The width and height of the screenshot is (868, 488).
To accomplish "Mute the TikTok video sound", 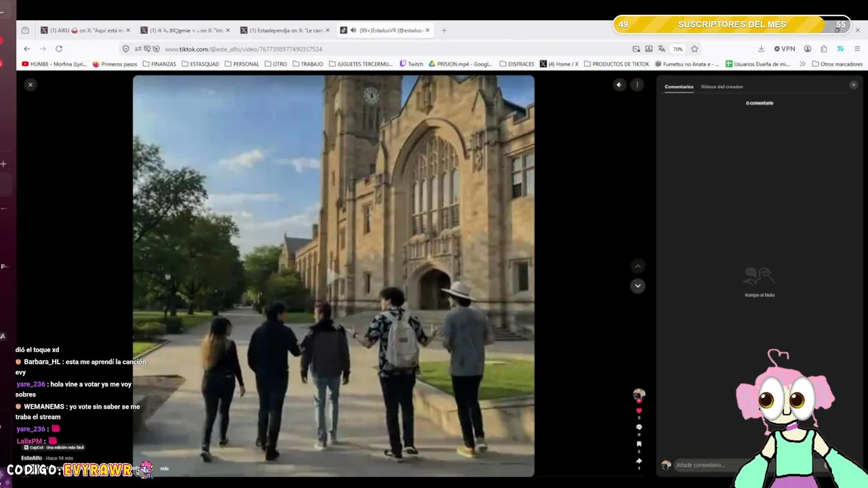I will tap(619, 85).
